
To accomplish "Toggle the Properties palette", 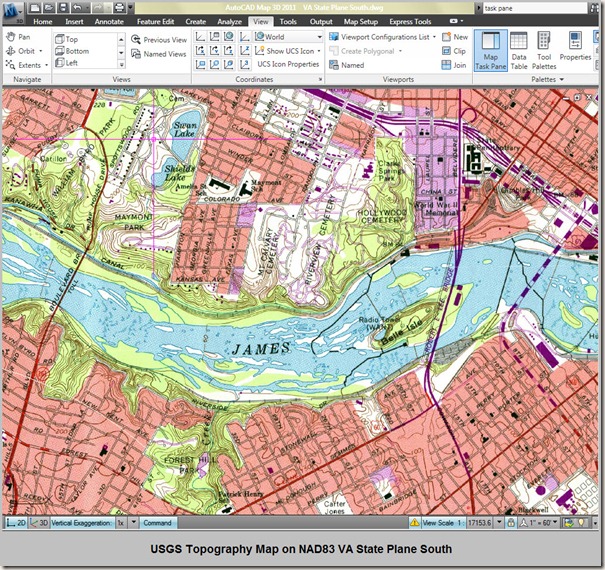I will 575,46.
